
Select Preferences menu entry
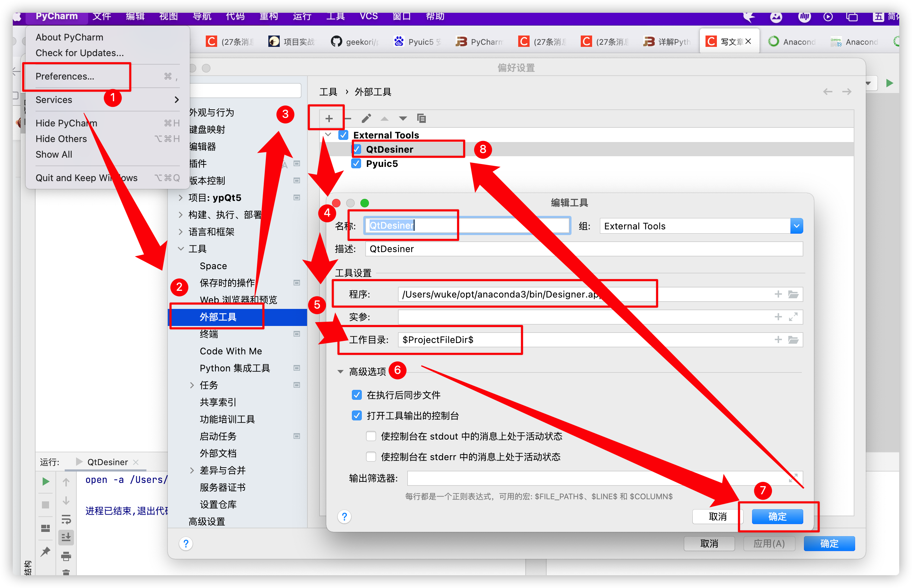click(65, 76)
